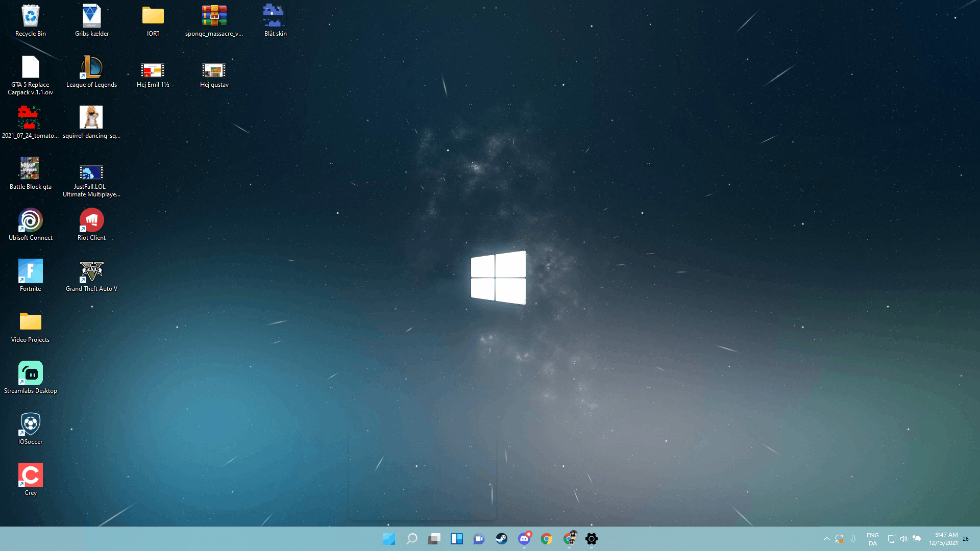Open the battery tray icon
The image size is (980, 551).
point(917,539)
